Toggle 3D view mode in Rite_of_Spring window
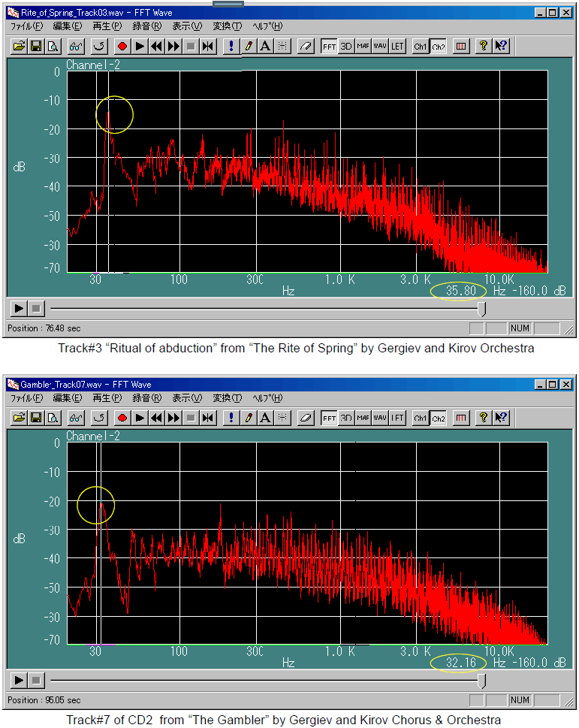This screenshot has height=728, width=579. pos(345,46)
